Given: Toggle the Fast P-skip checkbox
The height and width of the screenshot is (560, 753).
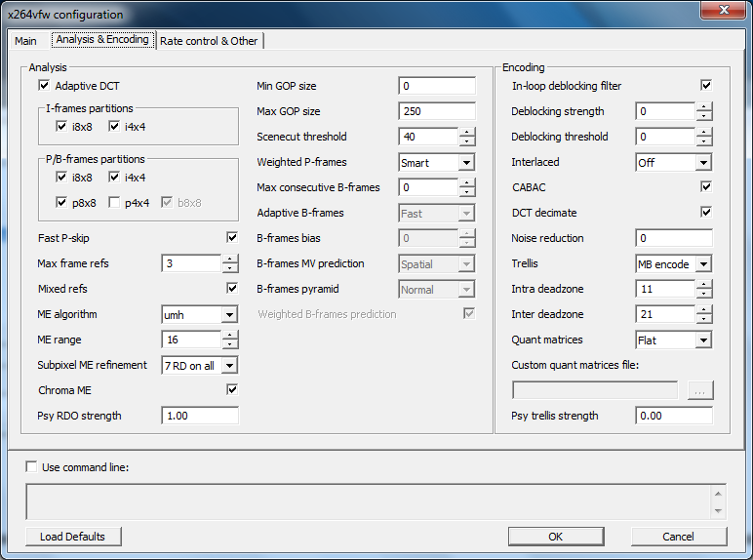Looking at the screenshot, I should click(x=232, y=237).
